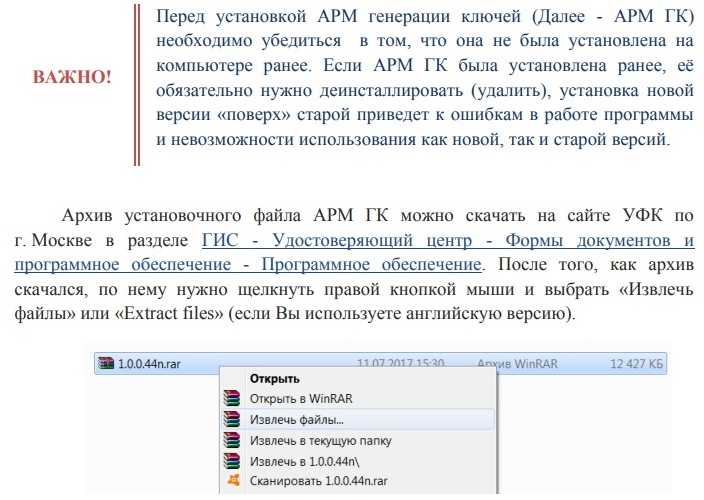Click the file size '12 427 КБ'

pyautogui.click(x=636, y=364)
